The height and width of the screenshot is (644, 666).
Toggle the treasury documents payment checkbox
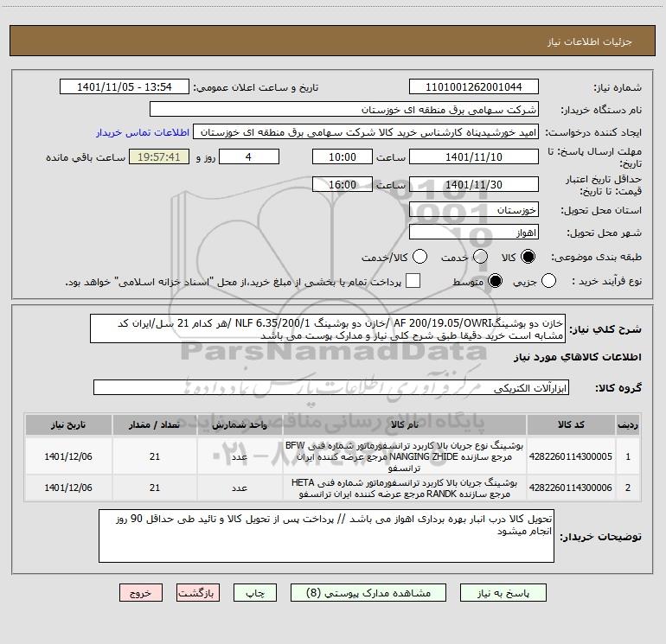coord(413,282)
